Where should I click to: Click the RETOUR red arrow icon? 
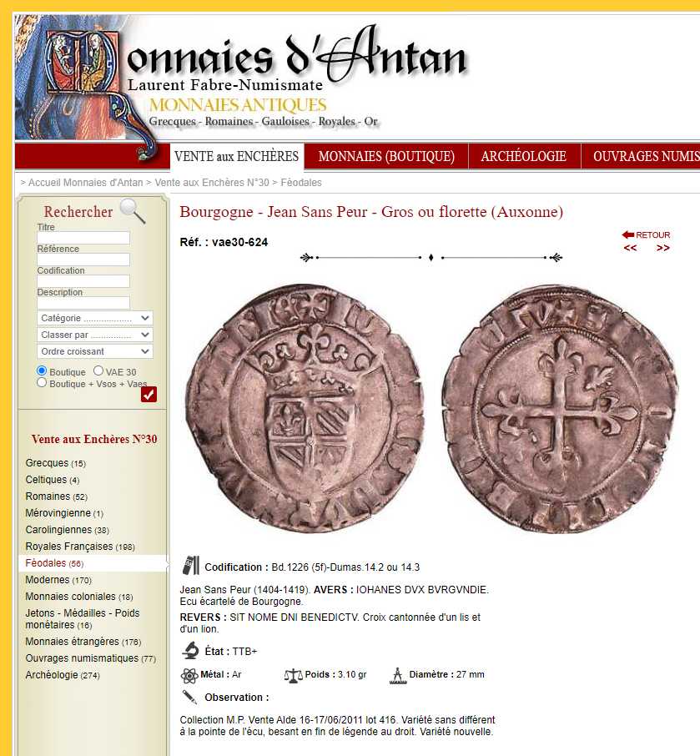pyautogui.click(x=627, y=234)
